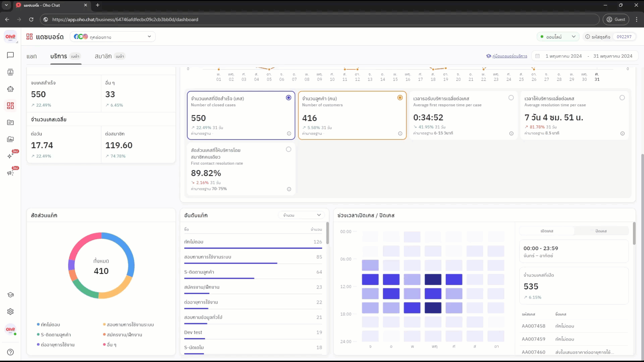Image resolution: width=644 pixels, height=362 pixels.
Task: Switch heatmap to เปิดเคส toggle
Action: [x=547, y=231]
